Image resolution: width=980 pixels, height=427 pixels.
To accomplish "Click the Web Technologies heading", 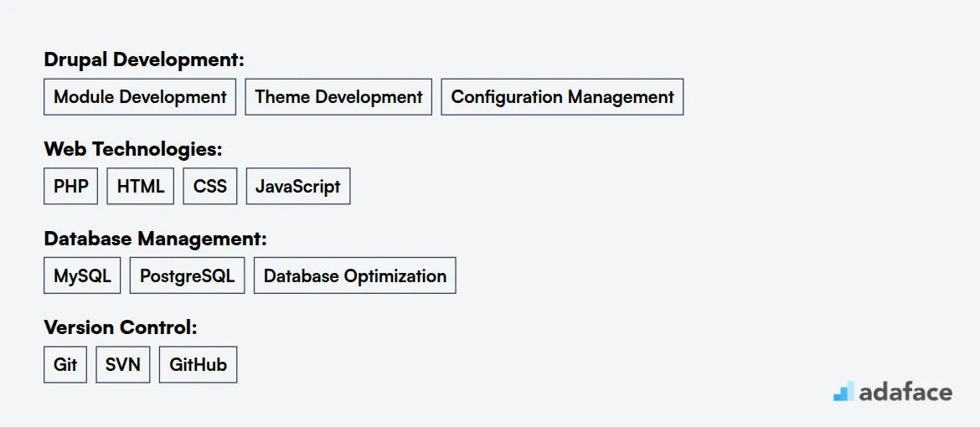I will pos(133,149).
